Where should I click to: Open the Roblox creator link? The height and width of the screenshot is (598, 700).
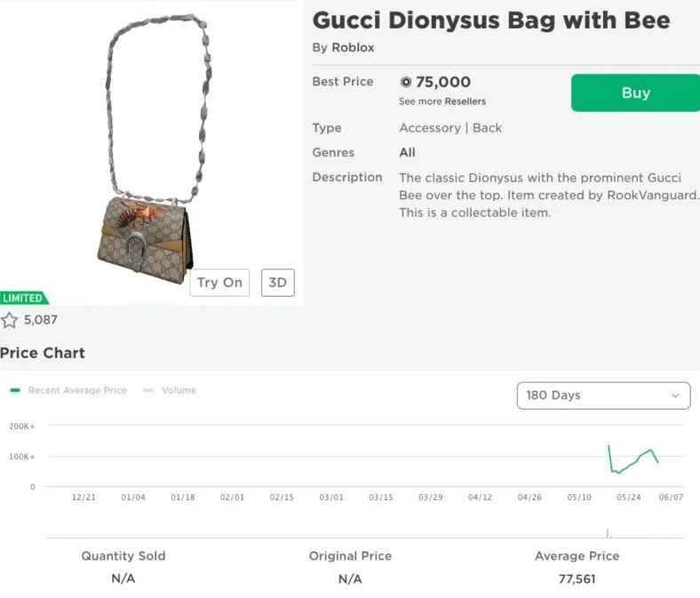tap(353, 47)
